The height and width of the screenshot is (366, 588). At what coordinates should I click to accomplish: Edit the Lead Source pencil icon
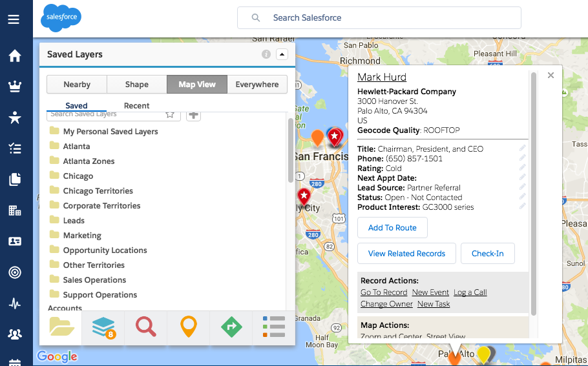(x=522, y=187)
